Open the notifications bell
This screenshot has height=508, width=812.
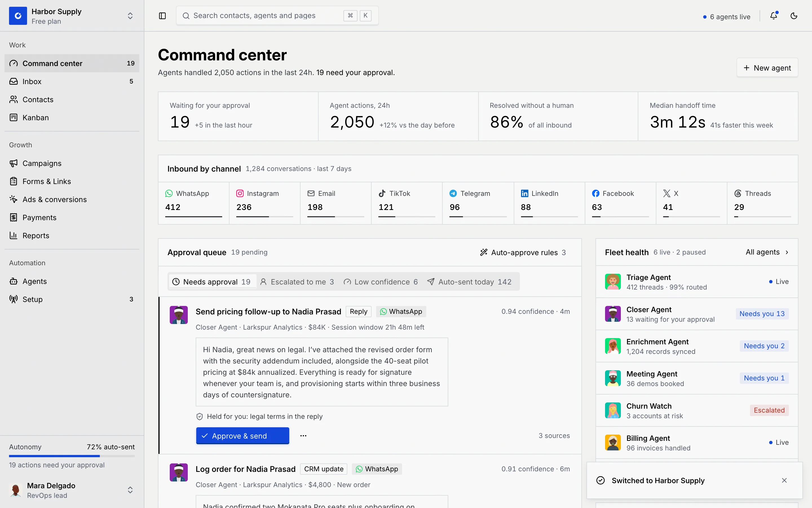[x=774, y=16]
